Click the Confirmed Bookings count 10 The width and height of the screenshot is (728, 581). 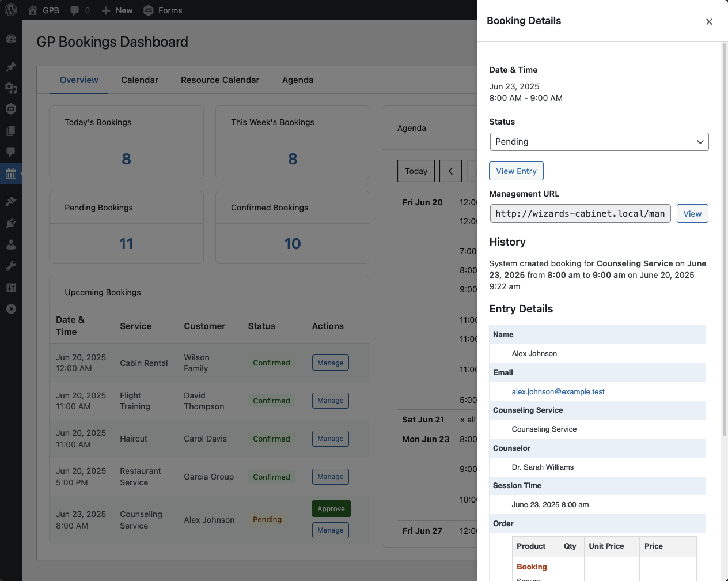pos(293,244)
